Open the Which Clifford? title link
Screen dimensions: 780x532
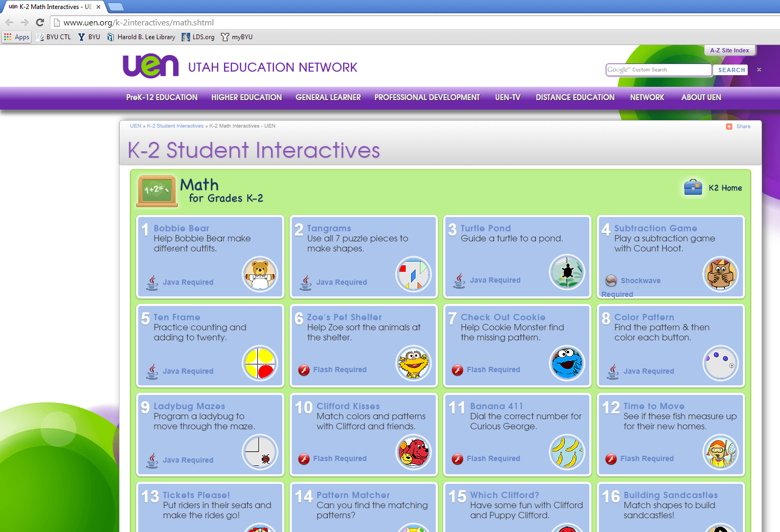click(x=505, y=495)
